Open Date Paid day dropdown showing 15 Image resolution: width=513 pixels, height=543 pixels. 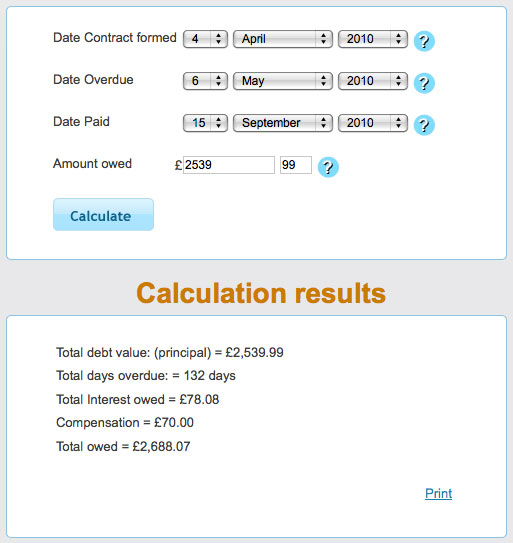coord(205,123)
